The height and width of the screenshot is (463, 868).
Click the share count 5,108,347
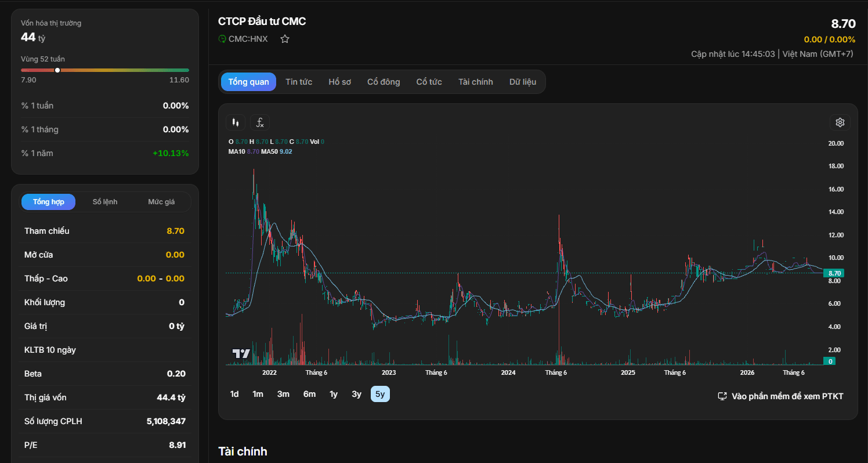point(167,421)
